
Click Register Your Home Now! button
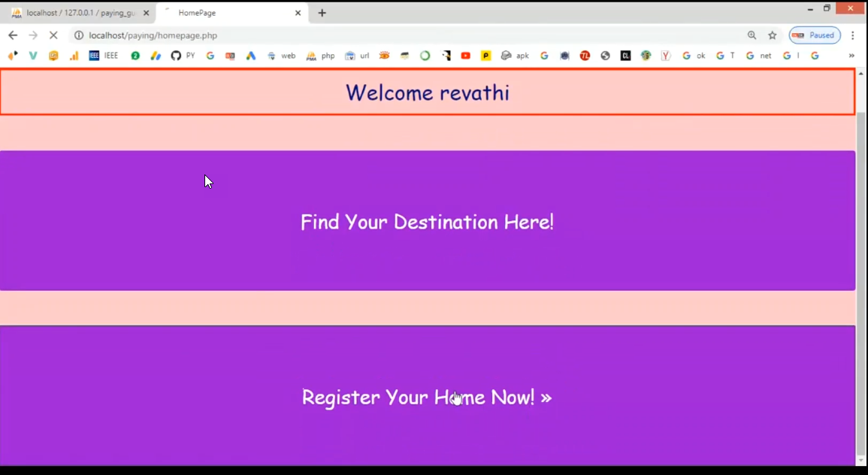428,396
